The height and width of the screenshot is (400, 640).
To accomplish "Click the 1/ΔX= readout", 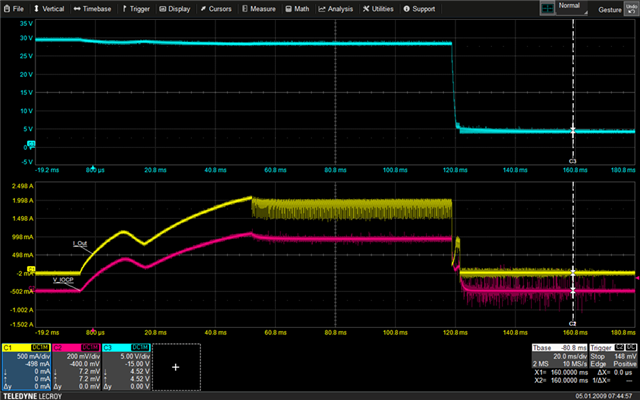I will tap(612, 380).
